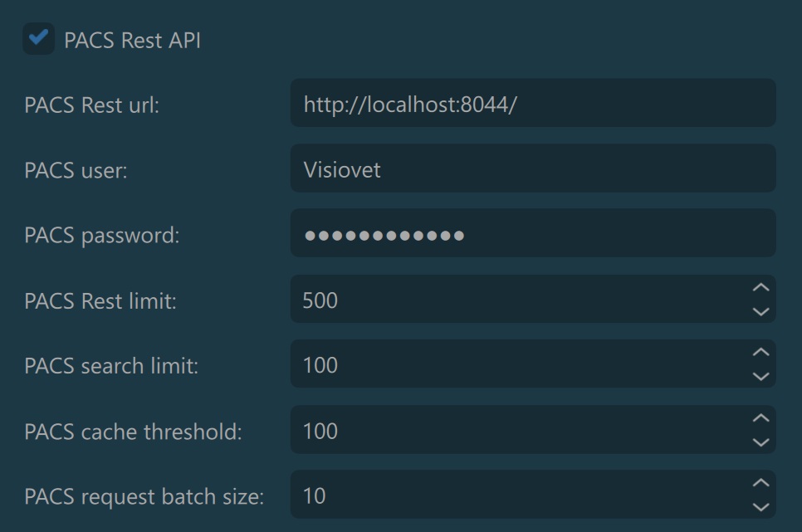Click the PACS Rest url input field
This screenshot has width=802, height=532.
[531, 104]
